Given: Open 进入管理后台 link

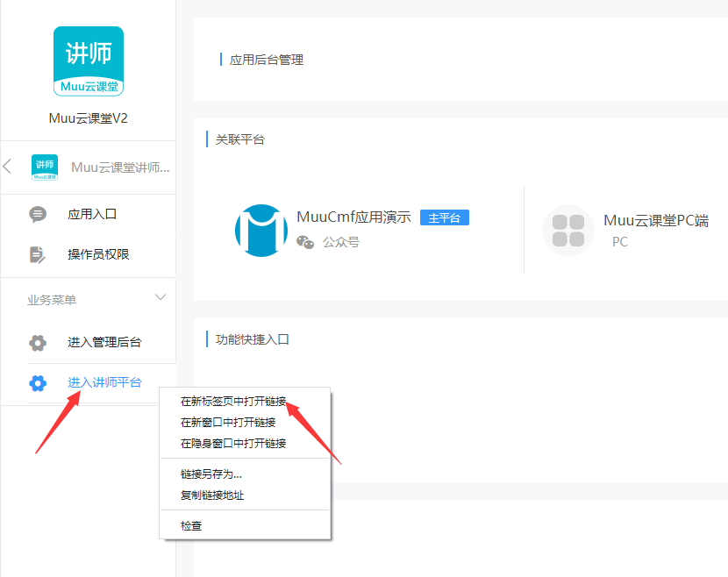Looking at the screenshot, I should 104,343.
